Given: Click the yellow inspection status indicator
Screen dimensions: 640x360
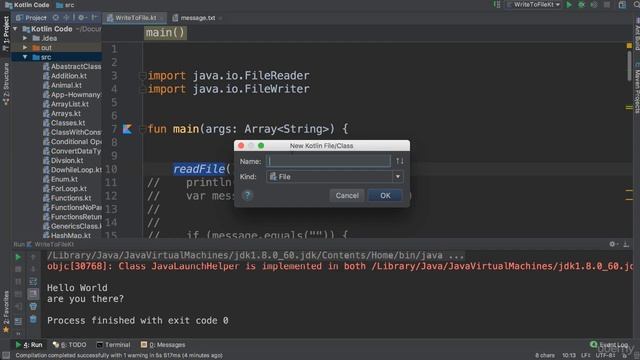Looking at the screenshot, I should click(629, 46).
